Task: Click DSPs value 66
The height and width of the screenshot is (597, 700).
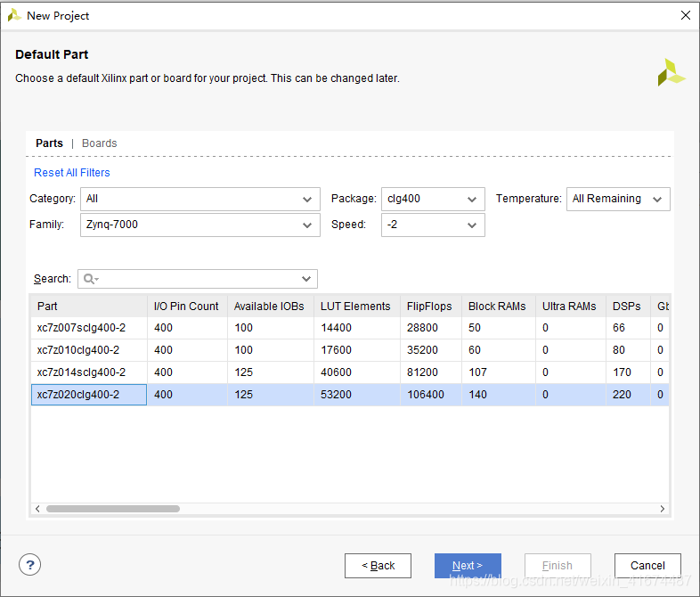Action: (x=619, y=328)
